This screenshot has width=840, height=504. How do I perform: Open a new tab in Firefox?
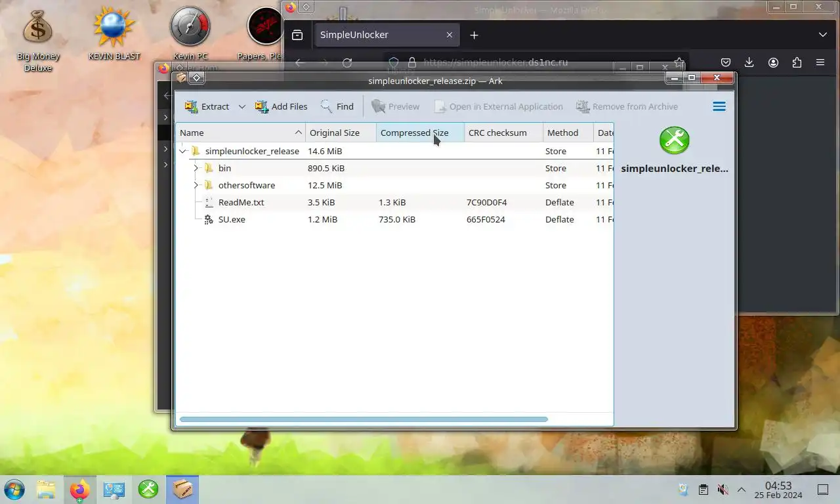pos(474,35)
